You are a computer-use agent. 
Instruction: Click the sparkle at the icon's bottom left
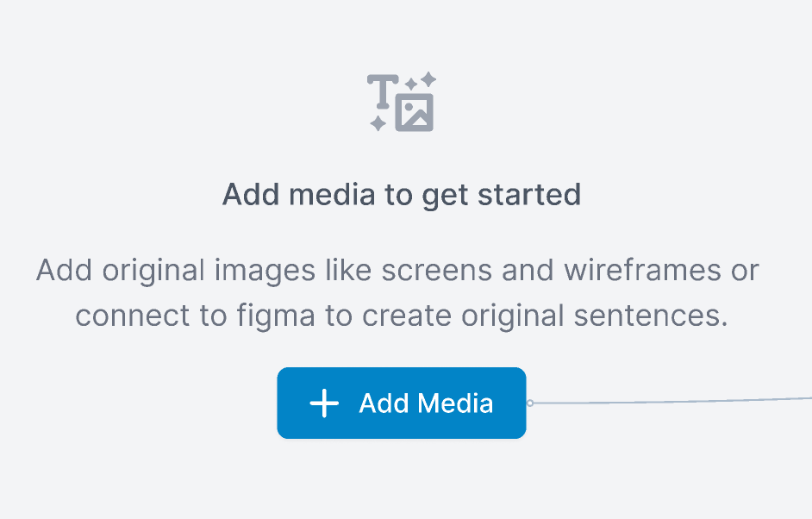(x=378, y=123)
